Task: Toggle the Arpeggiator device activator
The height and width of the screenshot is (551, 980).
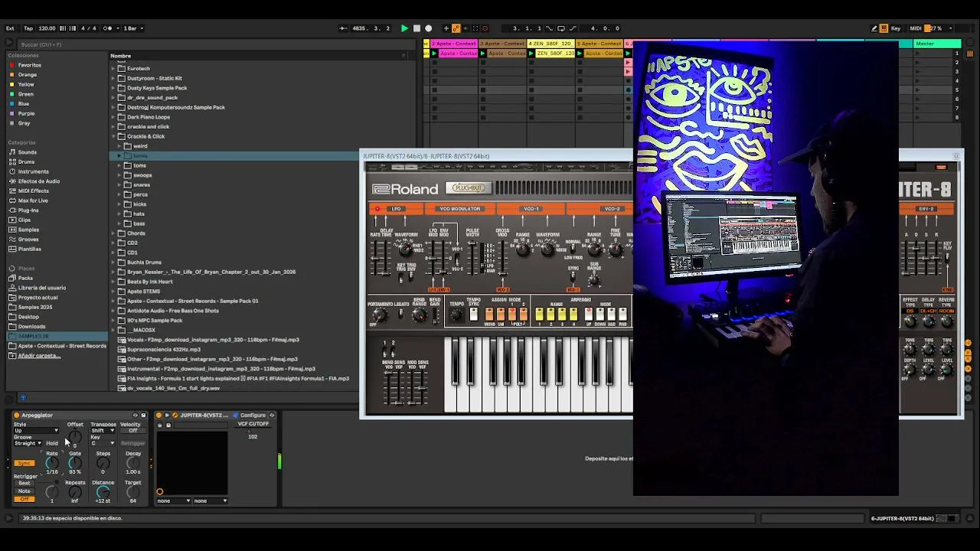Action: [17, 416]
